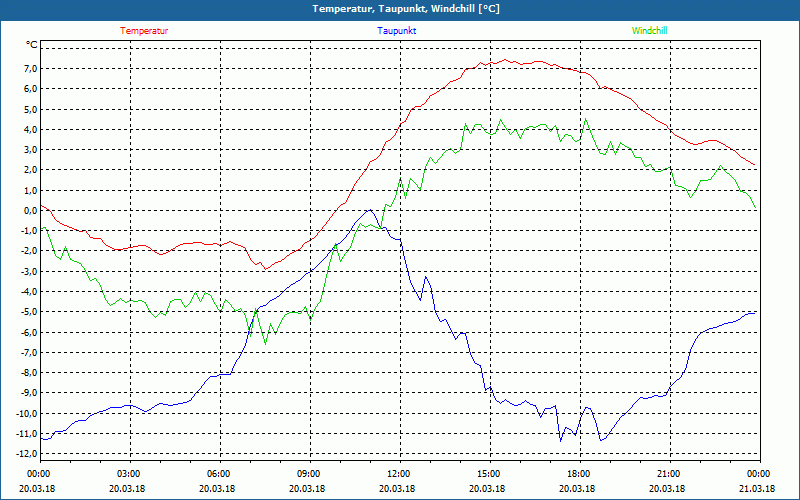Click the 09:00 time axis label
Image resolution: width=800 pixels, height=500 pixels.
308,474
